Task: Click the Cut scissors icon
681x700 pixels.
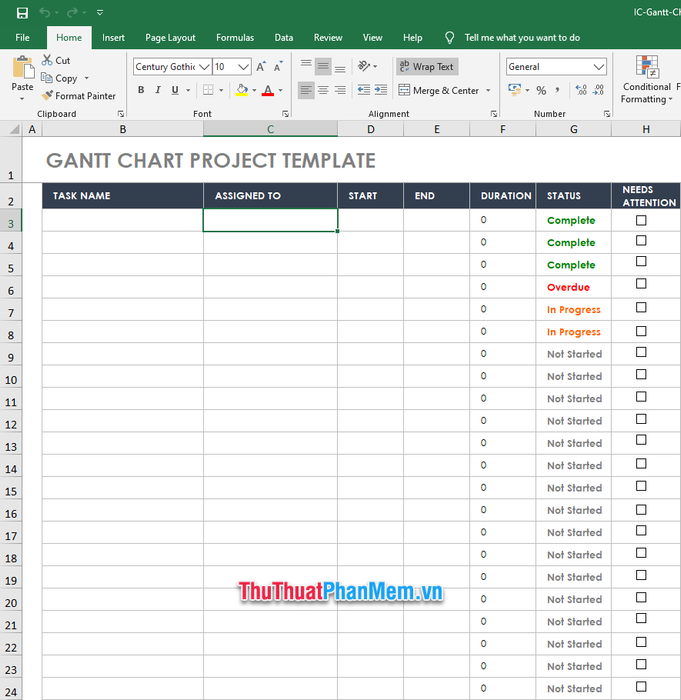Action: pos(47,60)
